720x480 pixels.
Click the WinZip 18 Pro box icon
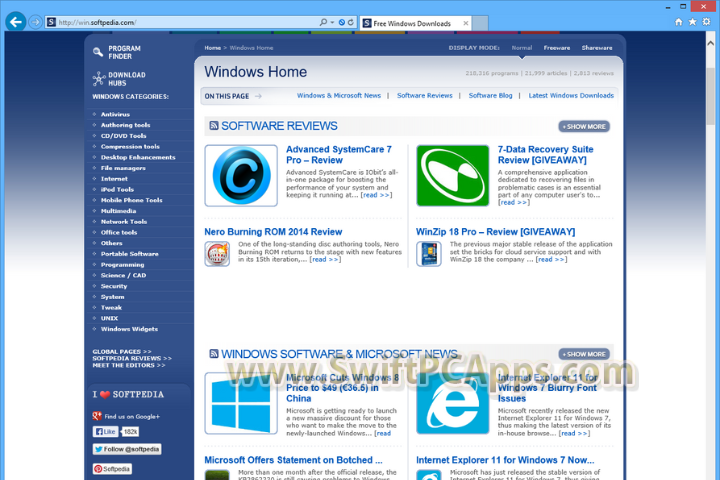pos(429,254)
